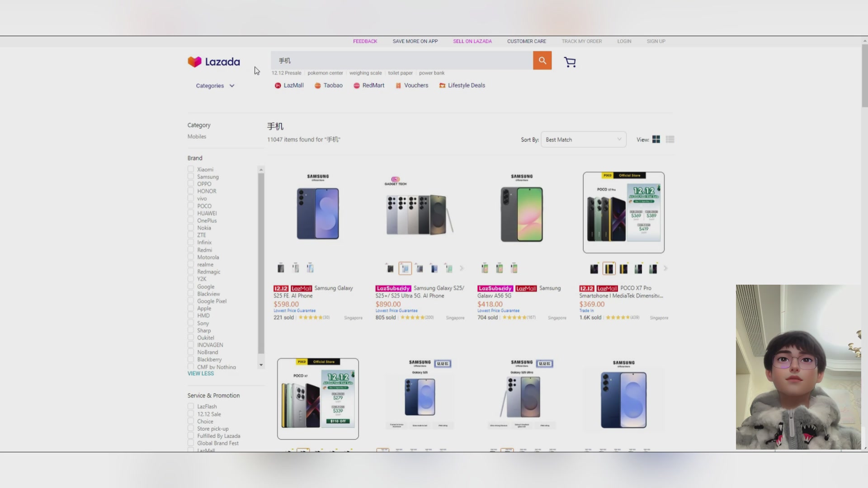Open CUSTOMER CARE in top menu
This screenshot has height=488, width=868.
point(526,41)
